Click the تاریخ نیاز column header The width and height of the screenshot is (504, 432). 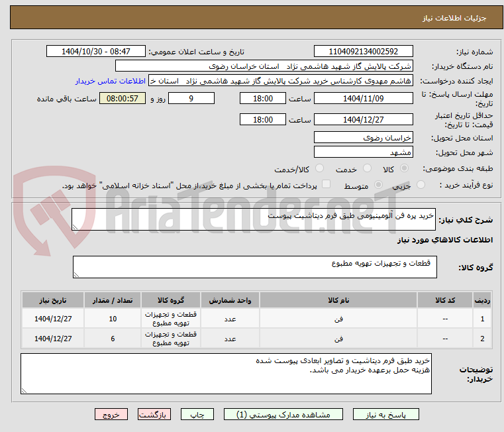click(x=53, y=300)
